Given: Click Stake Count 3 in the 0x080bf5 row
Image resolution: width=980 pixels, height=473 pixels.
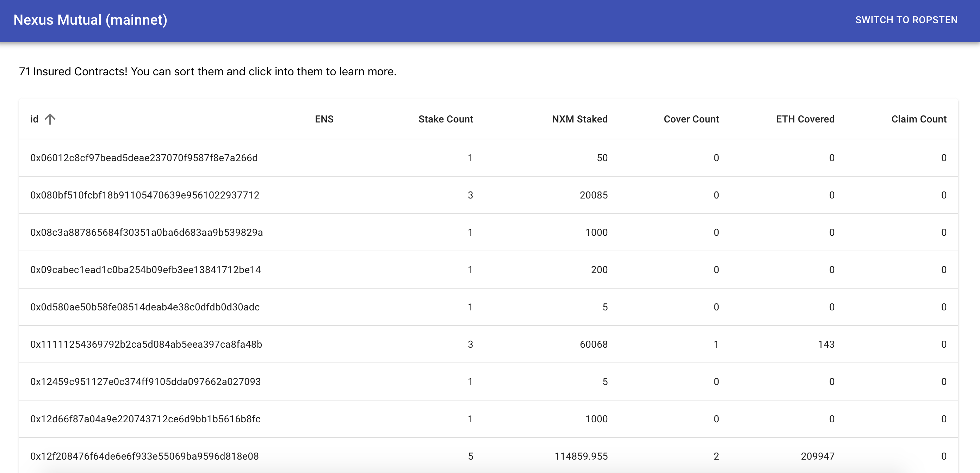Looking at the screenshot, I should 470,195.
